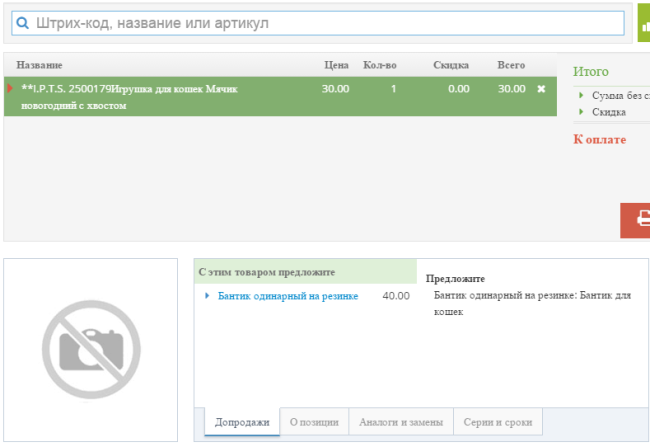Expand the Сумма без скидки row arrow
This screenshot has width=650, height=447.
581,95
